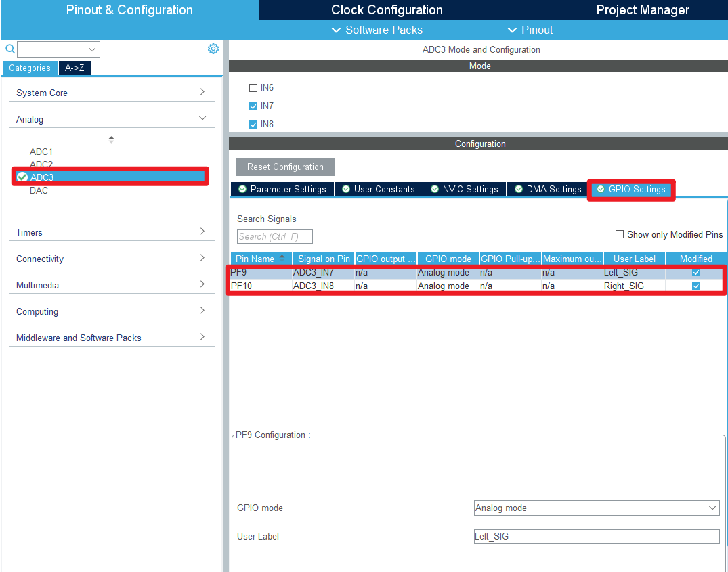
Task: Click the small up arrow above ADC1
Action: pyautogui.click(x=111, y=139)
